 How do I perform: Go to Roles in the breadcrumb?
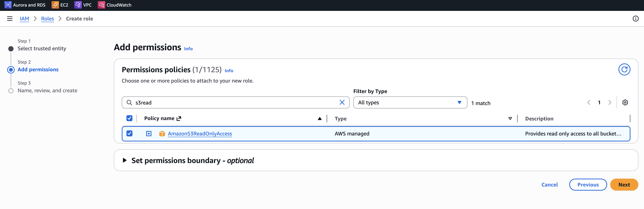click(x=48, y=19)
